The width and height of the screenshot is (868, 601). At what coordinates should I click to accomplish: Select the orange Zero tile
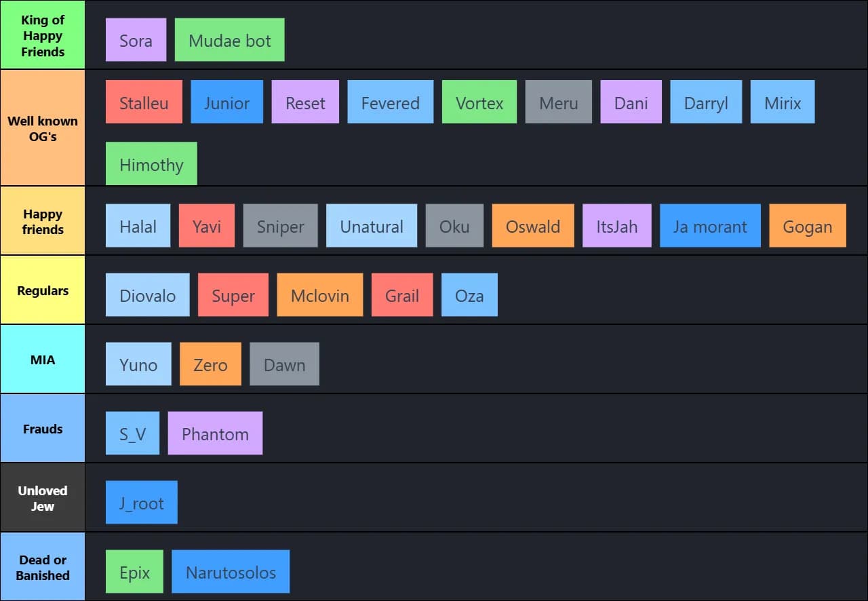tap(210, 364)
